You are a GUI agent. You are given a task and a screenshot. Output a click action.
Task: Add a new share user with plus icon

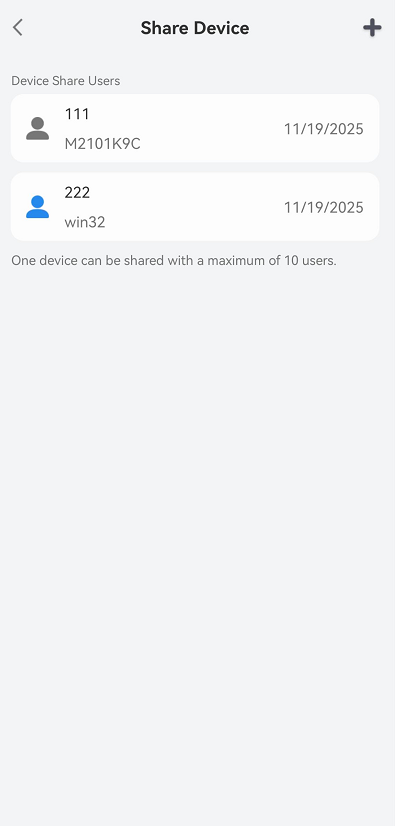coord(372,27)
